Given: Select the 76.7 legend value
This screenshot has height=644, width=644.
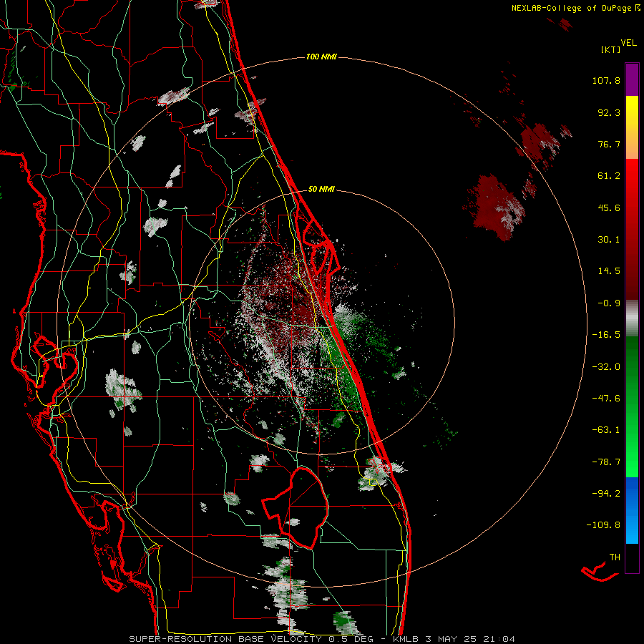Looking at the screenshot, I should 609,144.
